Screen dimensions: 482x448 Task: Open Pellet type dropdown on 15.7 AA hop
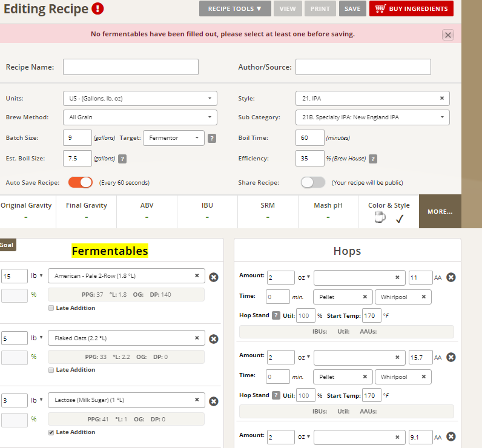(343, 377)
